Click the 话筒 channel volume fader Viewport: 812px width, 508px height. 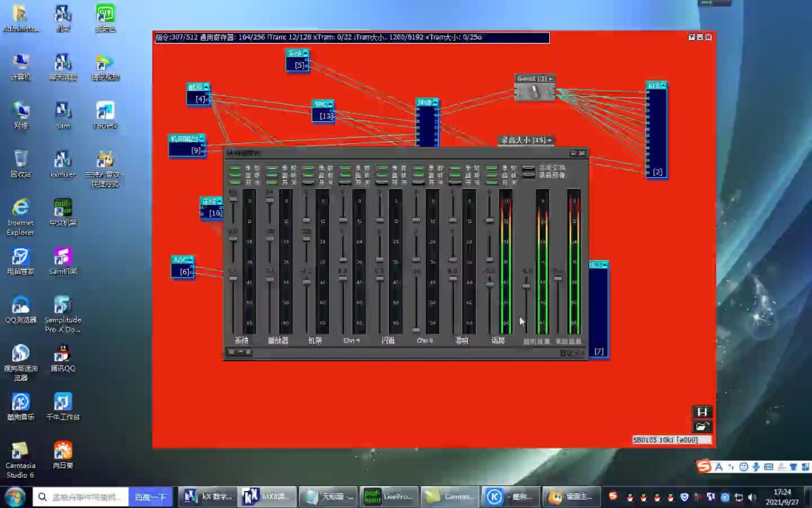490,284
